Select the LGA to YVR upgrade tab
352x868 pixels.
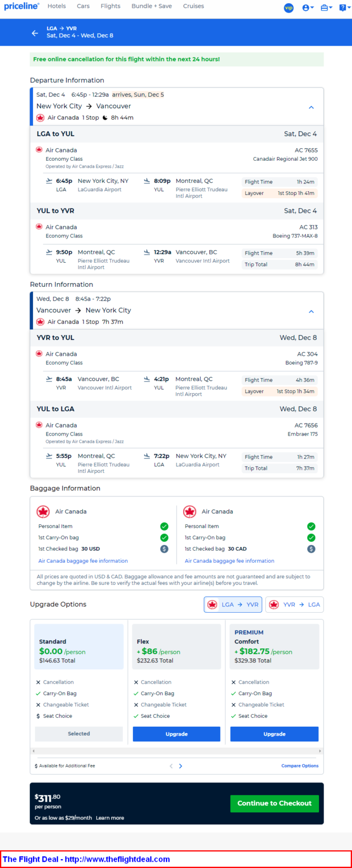click(x=233, y=605)
